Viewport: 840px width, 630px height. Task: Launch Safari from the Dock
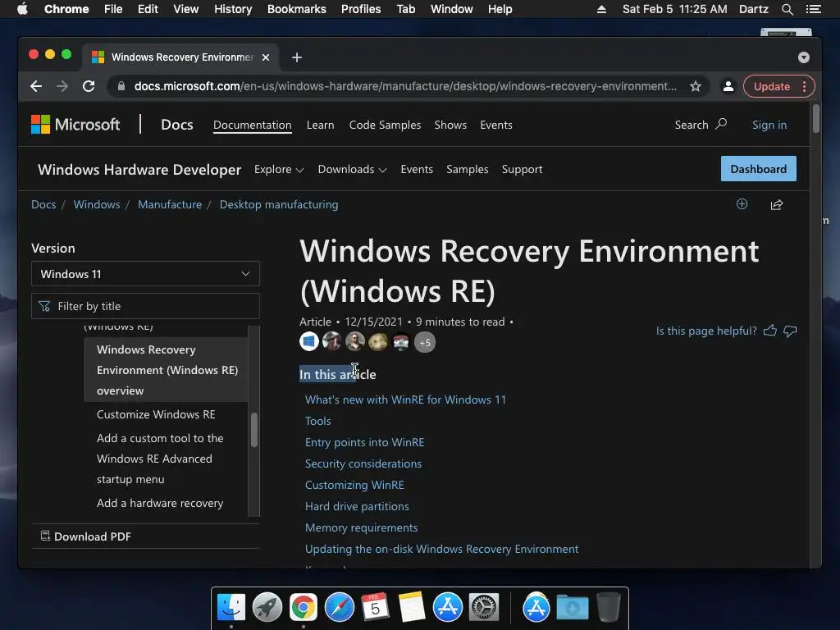[x=340, y=608]
